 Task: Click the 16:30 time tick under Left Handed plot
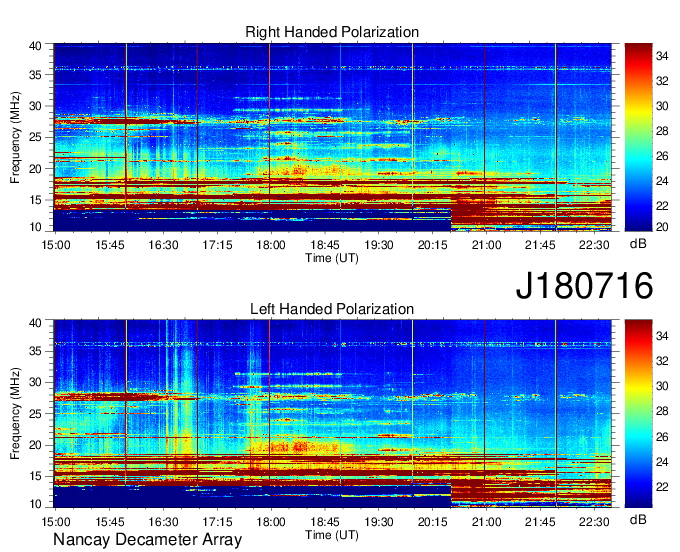tap(163, 521)
